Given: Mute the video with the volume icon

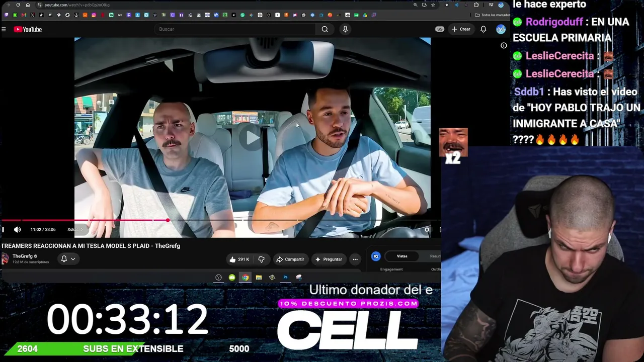Looking at the screenshot, I should coord(18,230).
